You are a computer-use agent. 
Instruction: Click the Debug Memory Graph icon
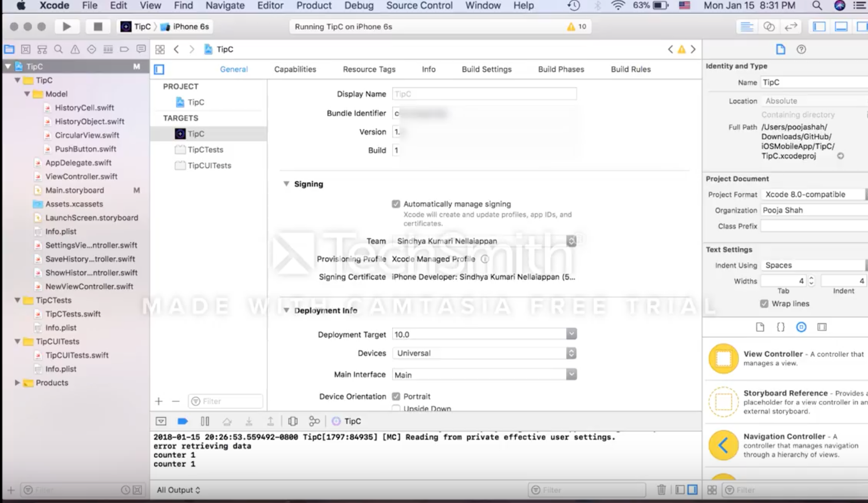click(314, 421)
